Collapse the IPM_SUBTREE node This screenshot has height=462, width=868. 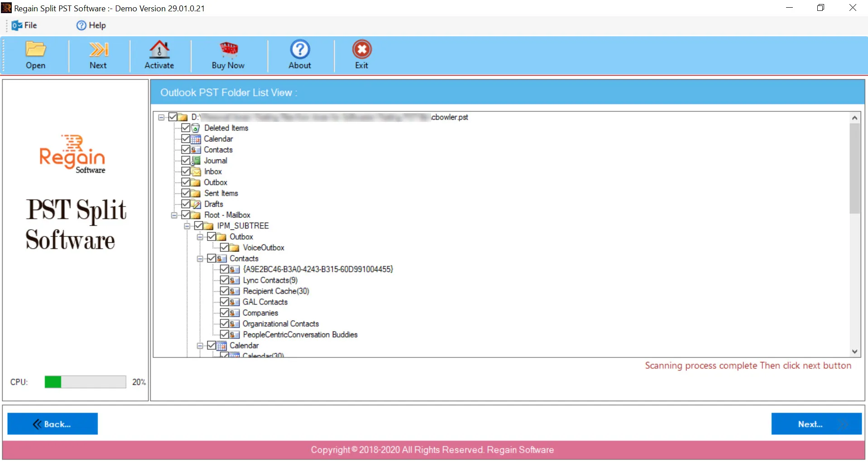point(187,226)
